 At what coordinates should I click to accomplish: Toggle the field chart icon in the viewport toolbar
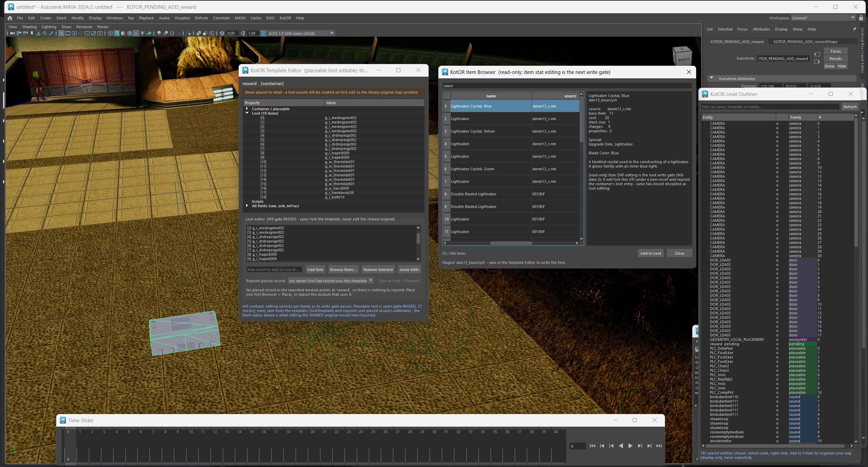(87, 33)
